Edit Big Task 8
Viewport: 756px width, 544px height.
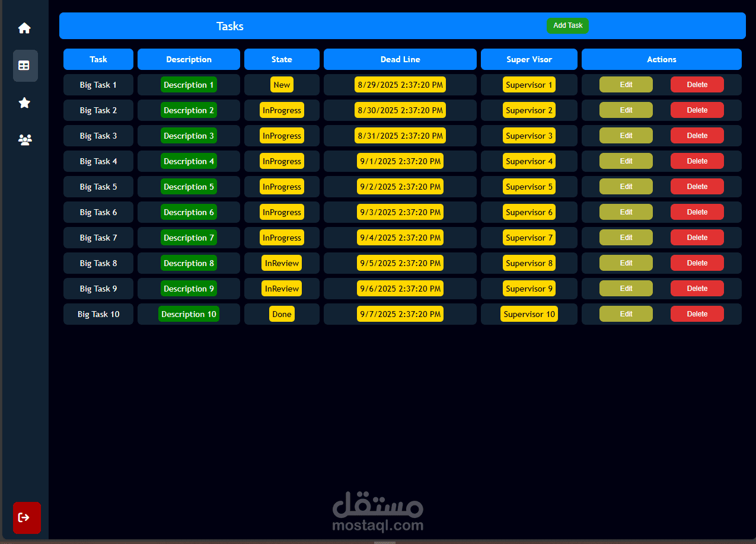click(626, 263)
